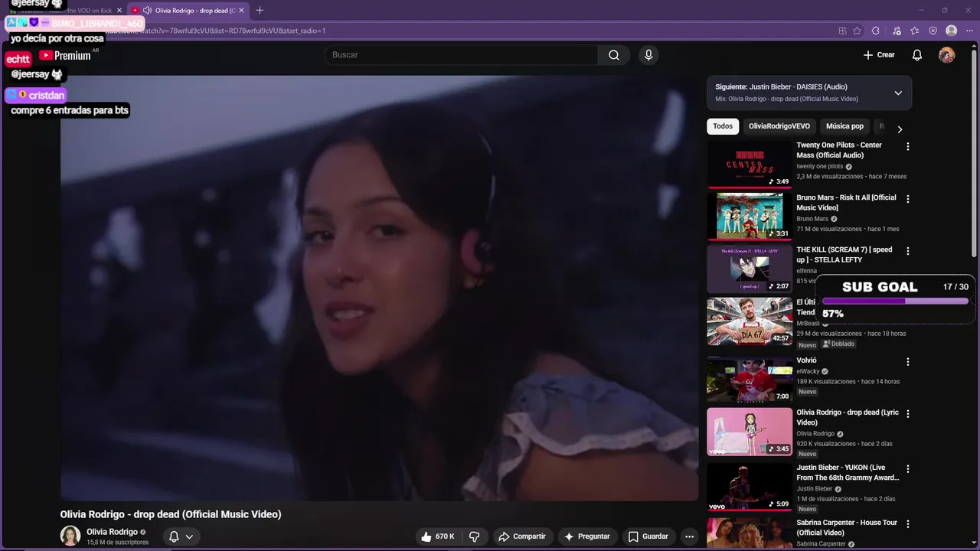This screenshot has width=980, height=551.
Task: Open the browser shield protection icon
Action: coord(933,31)
